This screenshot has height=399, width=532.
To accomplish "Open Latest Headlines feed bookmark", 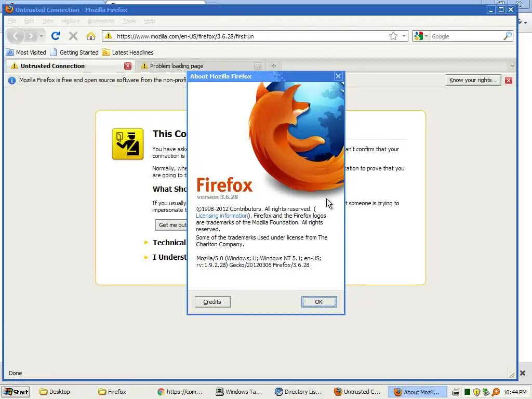I will click(x=128, y=52).
